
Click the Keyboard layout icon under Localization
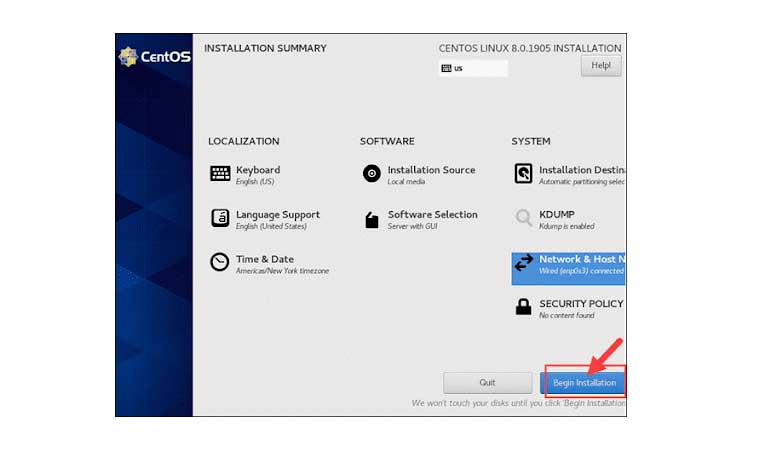(220, 173)
